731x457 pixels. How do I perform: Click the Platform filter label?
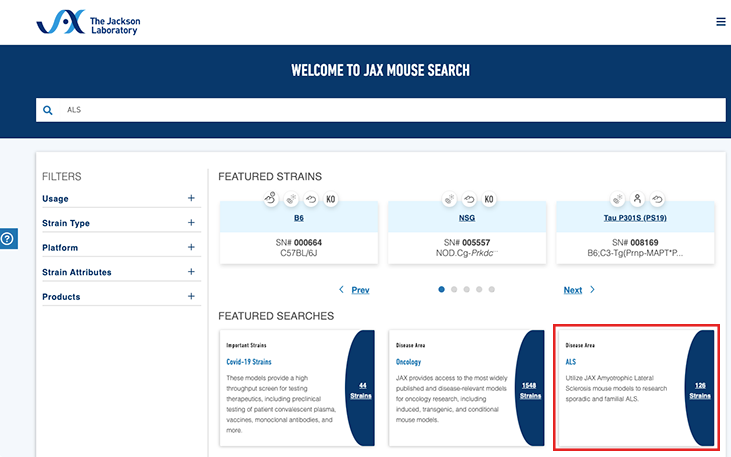[60, 248]
